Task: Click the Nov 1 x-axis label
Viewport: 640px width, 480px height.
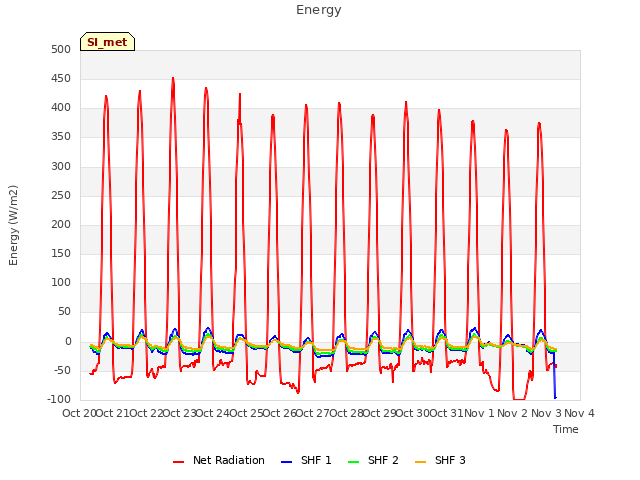Action: tap(479, 413)
